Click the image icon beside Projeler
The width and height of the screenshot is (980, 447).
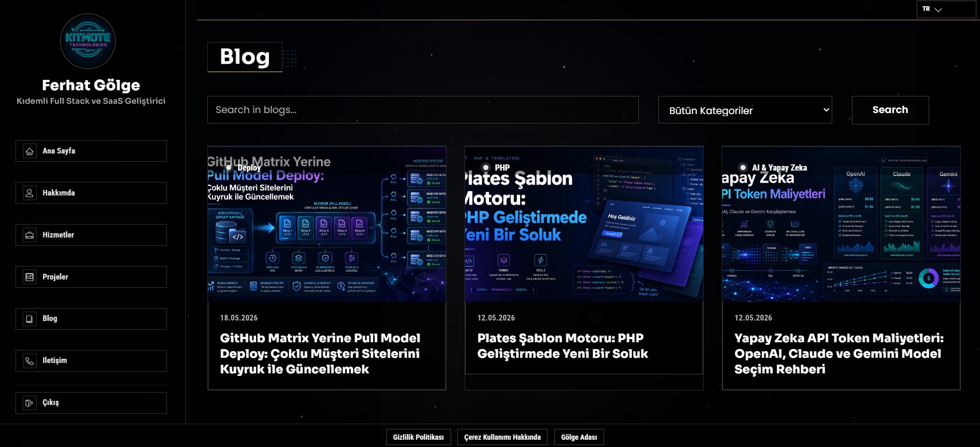[x=30, y=277]
